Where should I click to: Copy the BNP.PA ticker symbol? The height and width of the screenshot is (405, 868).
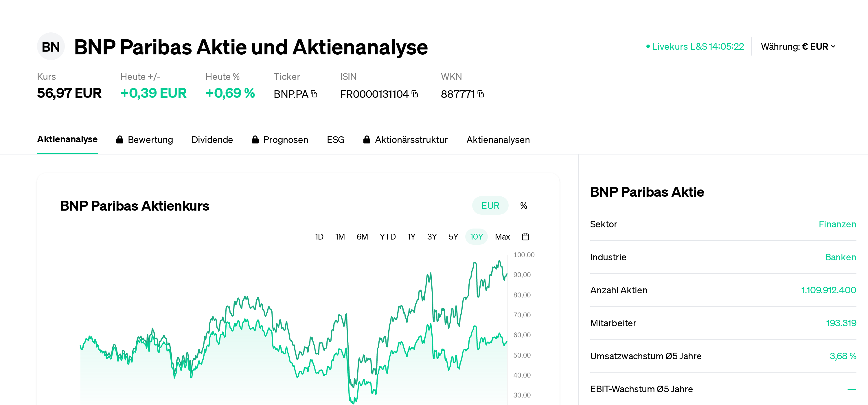click(314, 94)
